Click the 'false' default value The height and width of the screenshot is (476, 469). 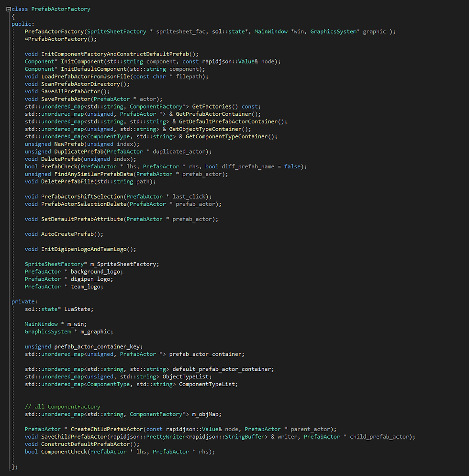tap(292, 166)
